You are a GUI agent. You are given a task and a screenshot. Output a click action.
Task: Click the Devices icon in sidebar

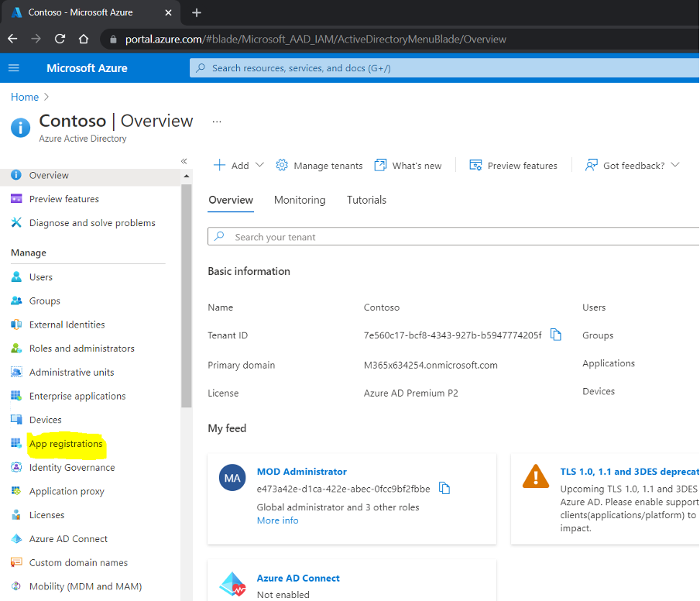(x=16, y=419)
